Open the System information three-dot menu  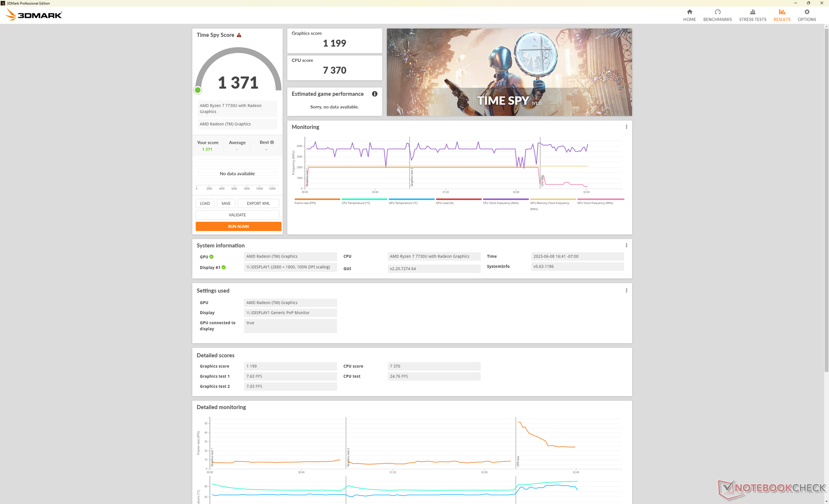click(626, 246)
